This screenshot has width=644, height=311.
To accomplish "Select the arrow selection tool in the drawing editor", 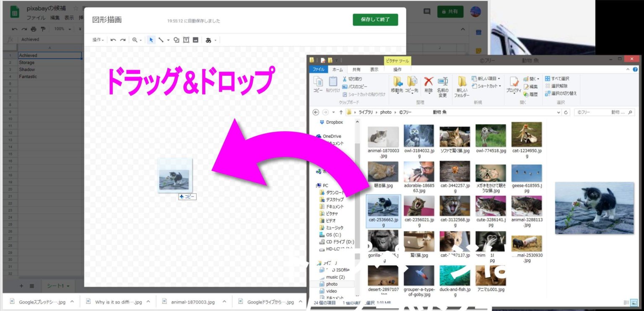I will (x=151, y=40).
